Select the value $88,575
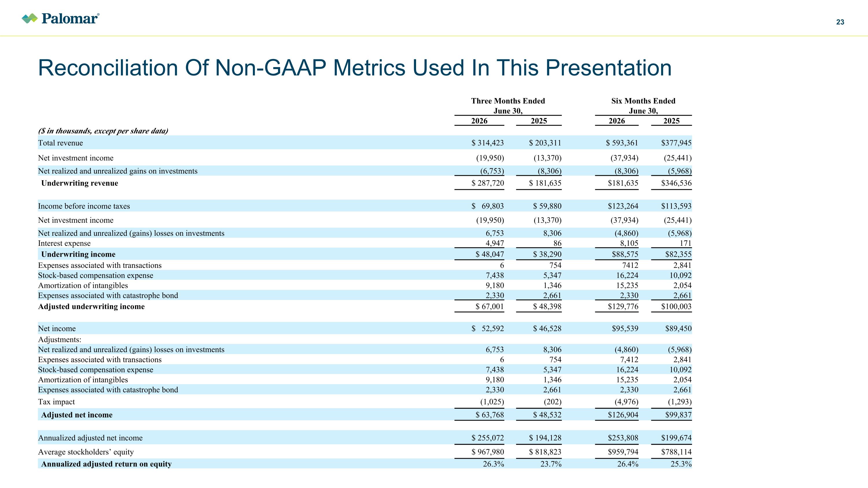This screenshot has height=488, width=868. coord(625,254)
